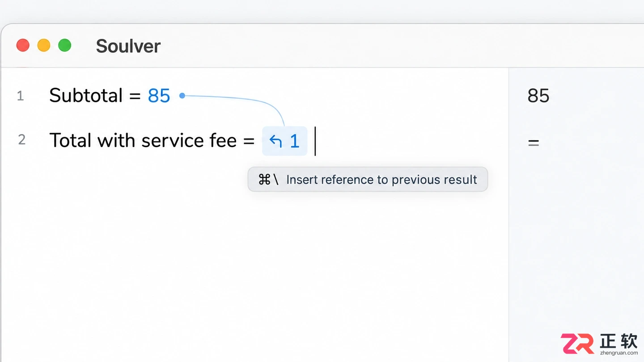Click line number 1 in the gutter

(20, 96)
